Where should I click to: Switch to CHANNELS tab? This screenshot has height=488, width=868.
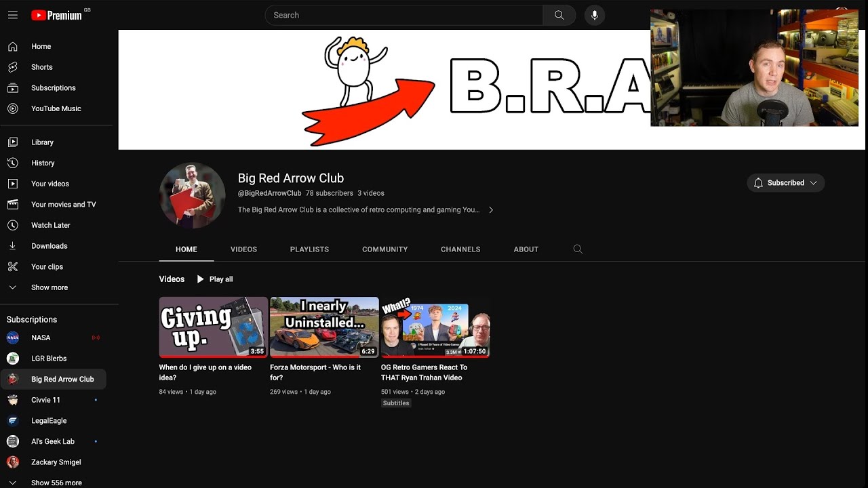click(460, 249)
